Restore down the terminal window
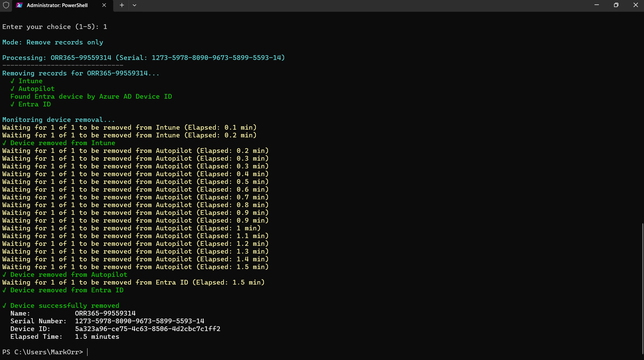Screen dimensions: 644x360 (x=616, y=5)
